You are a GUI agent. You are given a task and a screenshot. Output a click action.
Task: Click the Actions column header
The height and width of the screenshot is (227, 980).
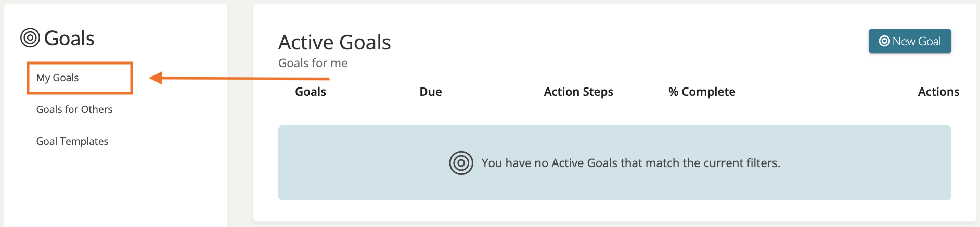pyautogui.click(x=938, y=92)
